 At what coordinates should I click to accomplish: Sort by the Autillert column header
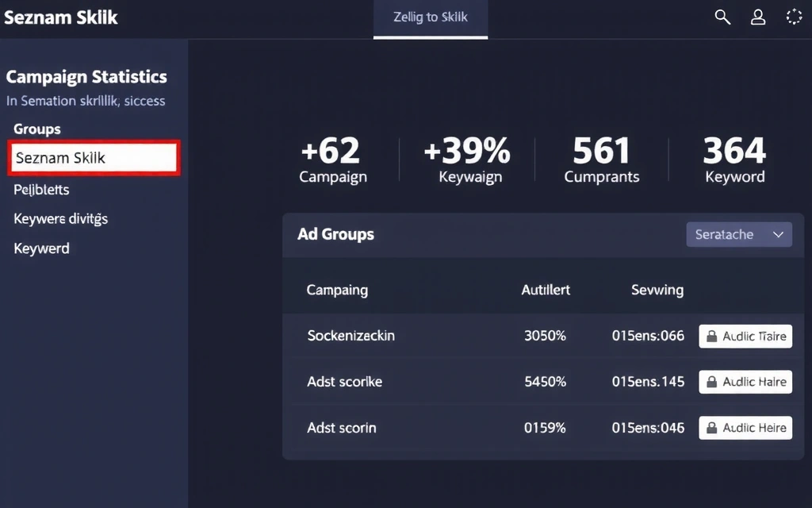[546, 290]
